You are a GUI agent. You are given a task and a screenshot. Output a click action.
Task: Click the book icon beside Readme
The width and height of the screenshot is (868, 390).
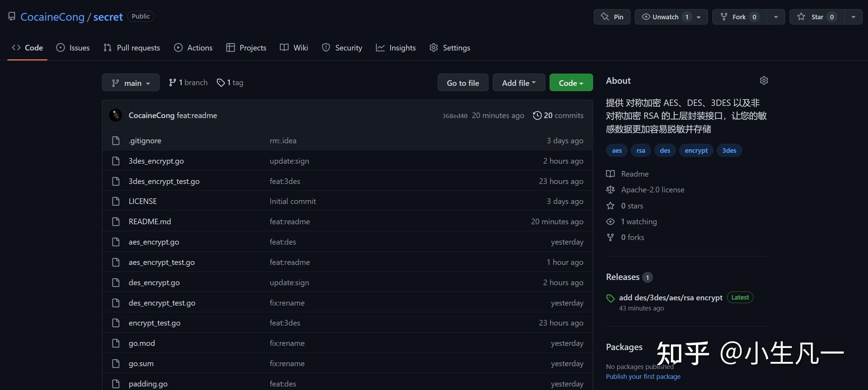coord(610,174)
